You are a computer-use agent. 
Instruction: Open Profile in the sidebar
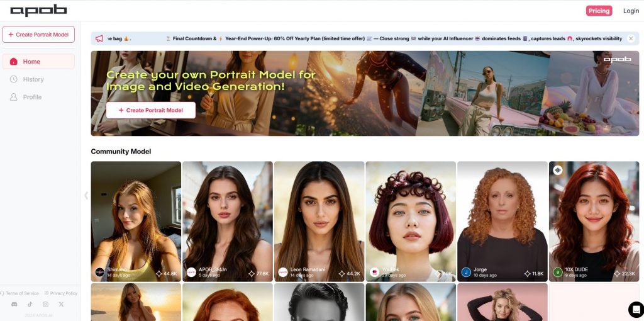[x=32, y=97]
